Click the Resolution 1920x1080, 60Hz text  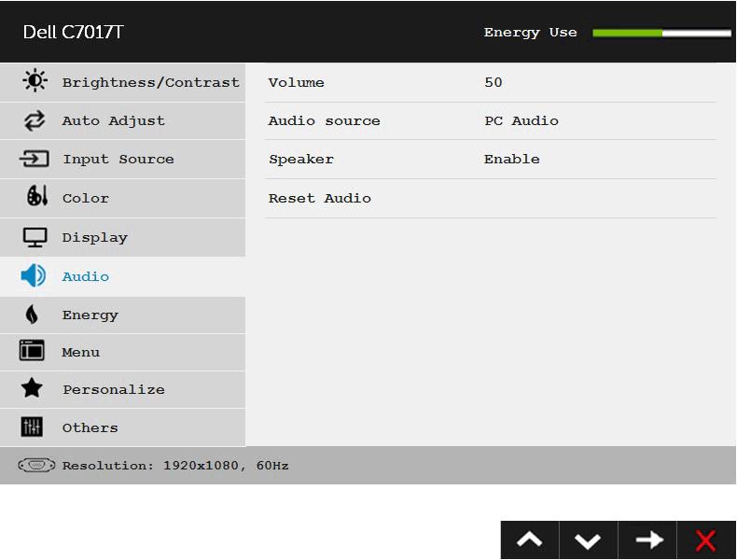(175, 466)
